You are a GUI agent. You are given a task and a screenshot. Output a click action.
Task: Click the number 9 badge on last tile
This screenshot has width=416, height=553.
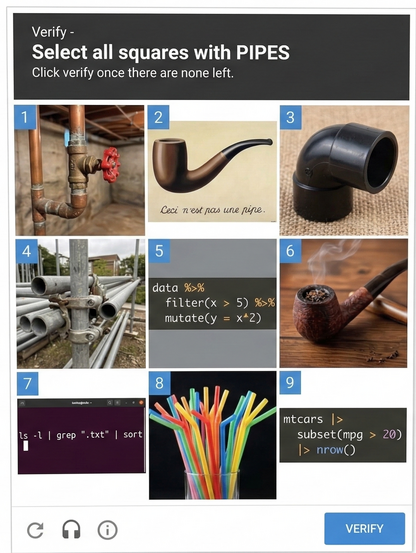point(290,383)
